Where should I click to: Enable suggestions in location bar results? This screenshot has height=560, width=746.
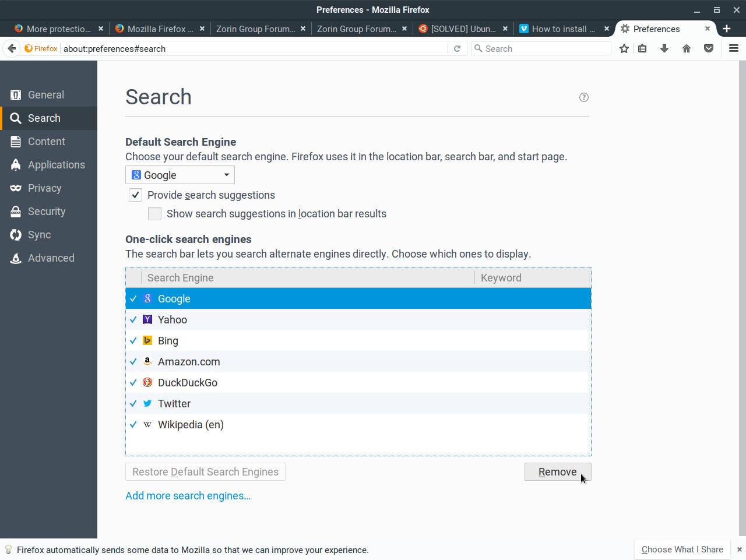coord(154,214)
